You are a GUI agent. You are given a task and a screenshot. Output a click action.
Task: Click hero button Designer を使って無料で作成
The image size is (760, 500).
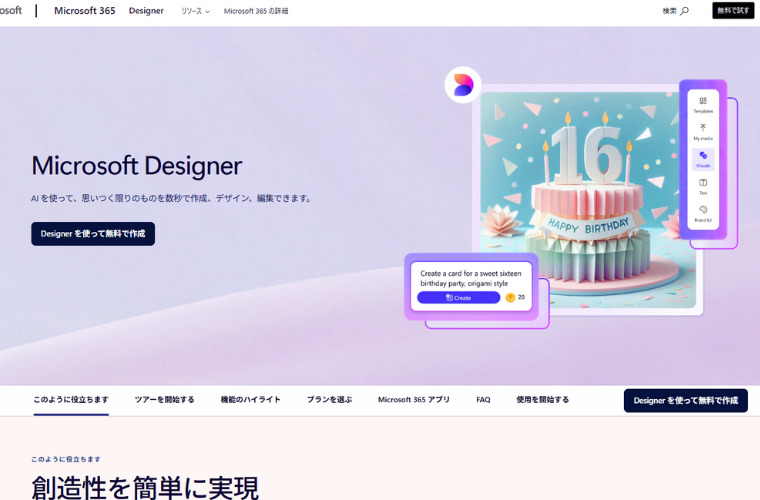93,234
